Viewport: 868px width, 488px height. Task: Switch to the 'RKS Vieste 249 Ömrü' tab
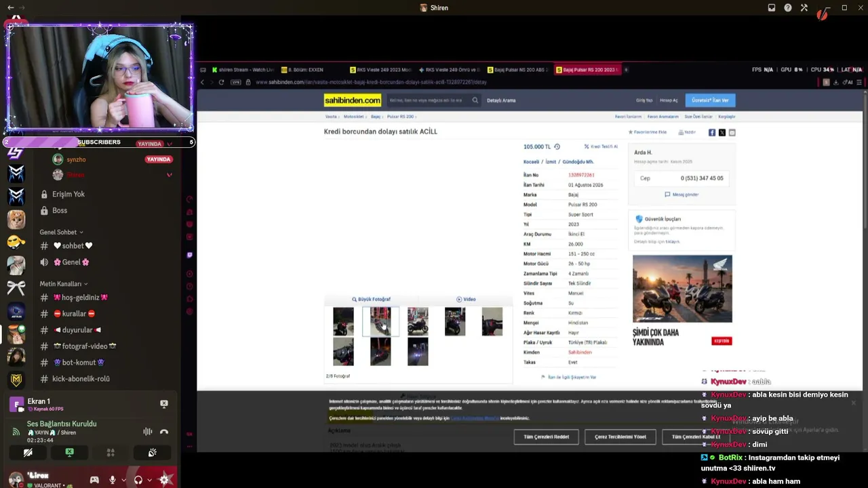click(449, 70)
